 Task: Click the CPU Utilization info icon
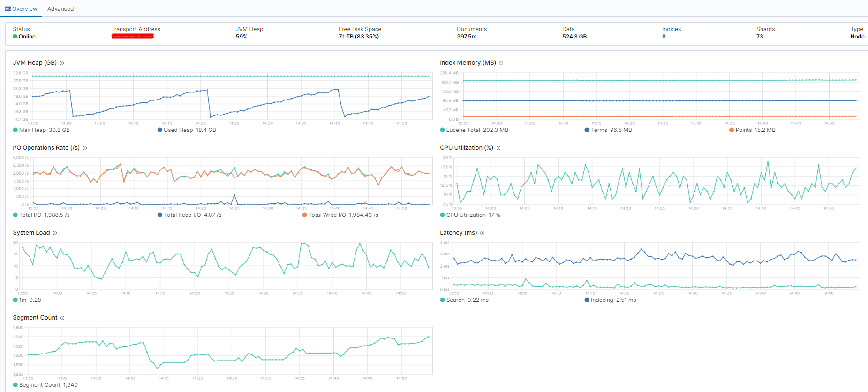498,148
